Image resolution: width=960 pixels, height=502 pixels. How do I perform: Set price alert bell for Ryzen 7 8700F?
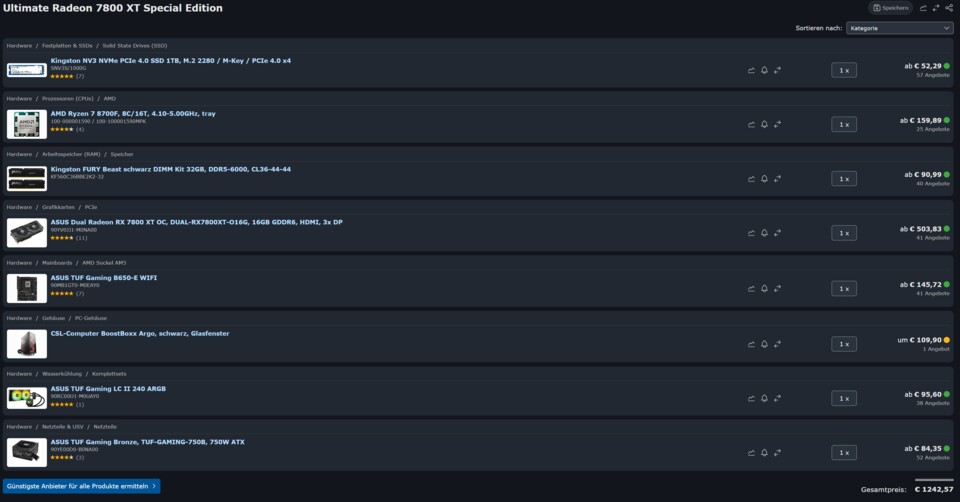point(765,124)
